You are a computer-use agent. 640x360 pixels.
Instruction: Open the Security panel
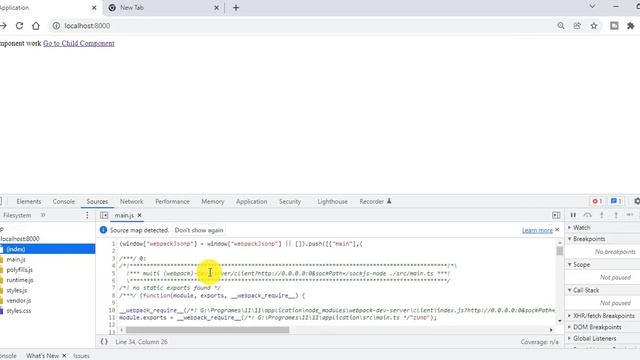click(x=290, y=202)
